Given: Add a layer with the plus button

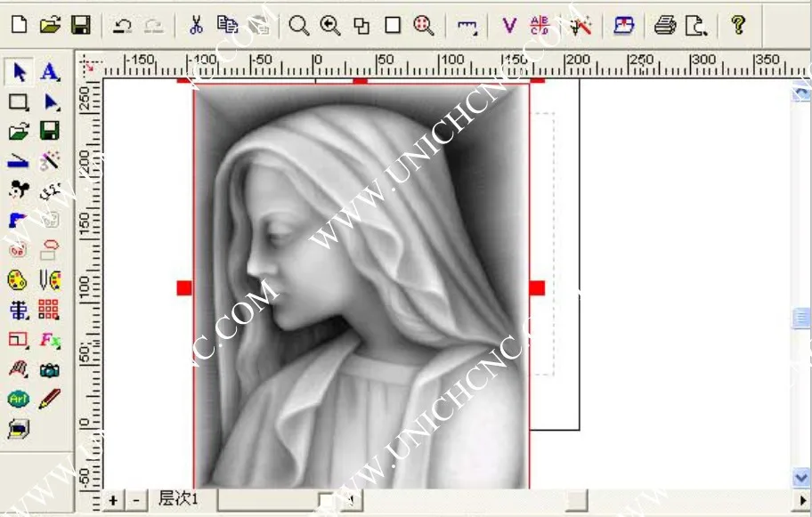Looking at the screenshot, I should click(x=113, y=500).
